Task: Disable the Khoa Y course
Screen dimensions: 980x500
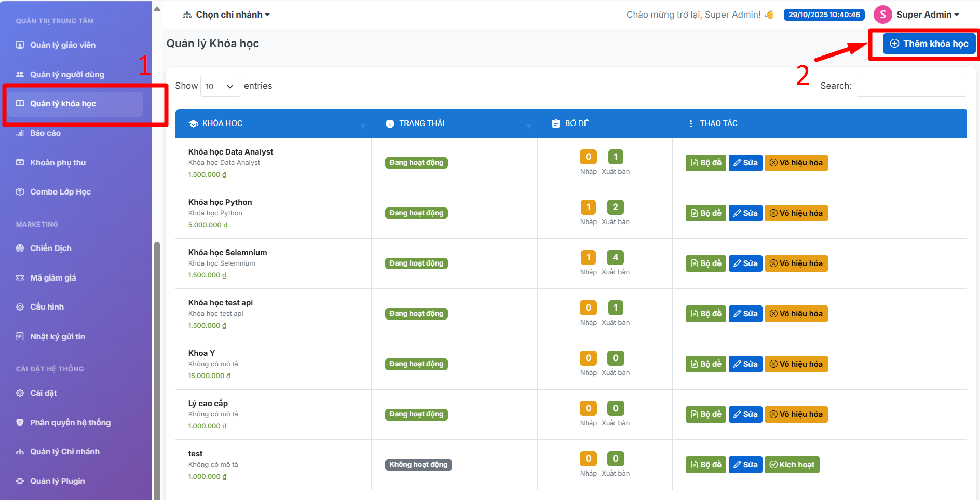Action: point(796,364)
